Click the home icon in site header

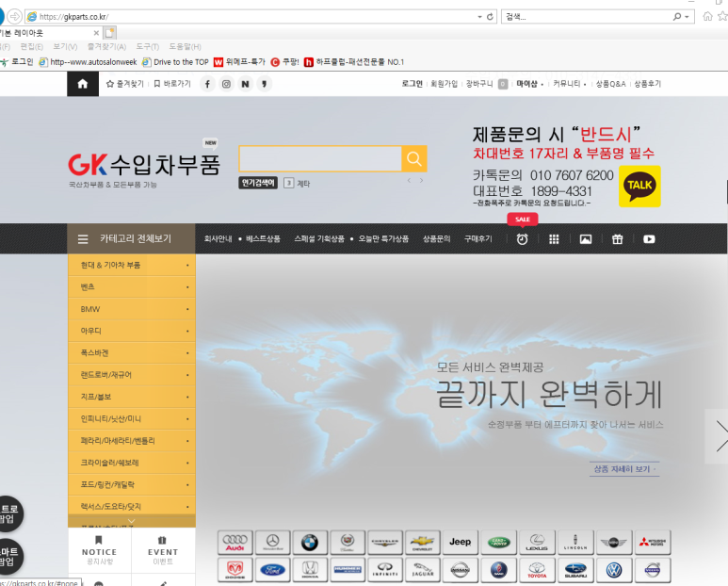tap(83, 84)
